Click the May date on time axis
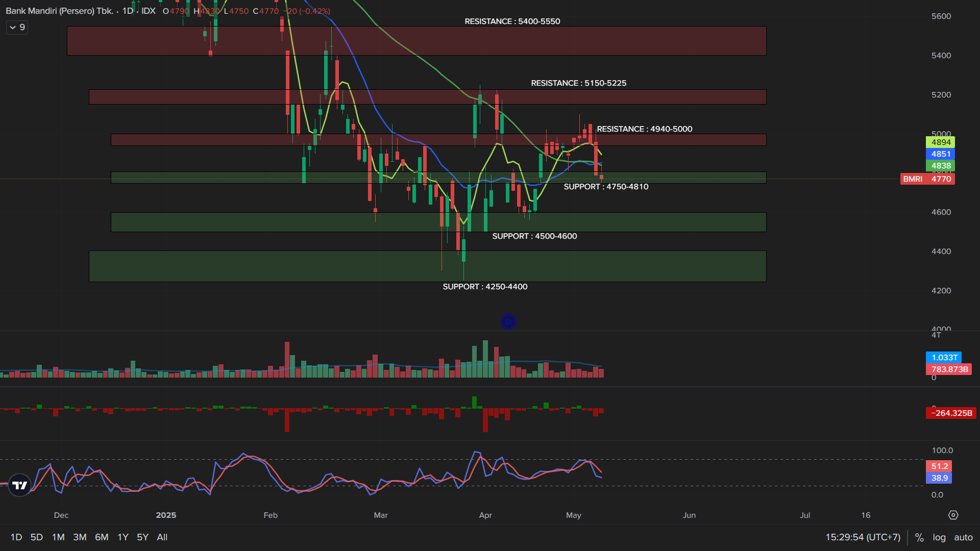The width and height of the screenshot is (980, 551). tap(574, 515)
